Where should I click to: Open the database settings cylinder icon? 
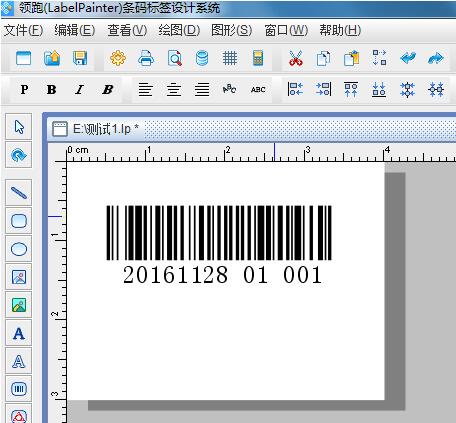[202, 59]
